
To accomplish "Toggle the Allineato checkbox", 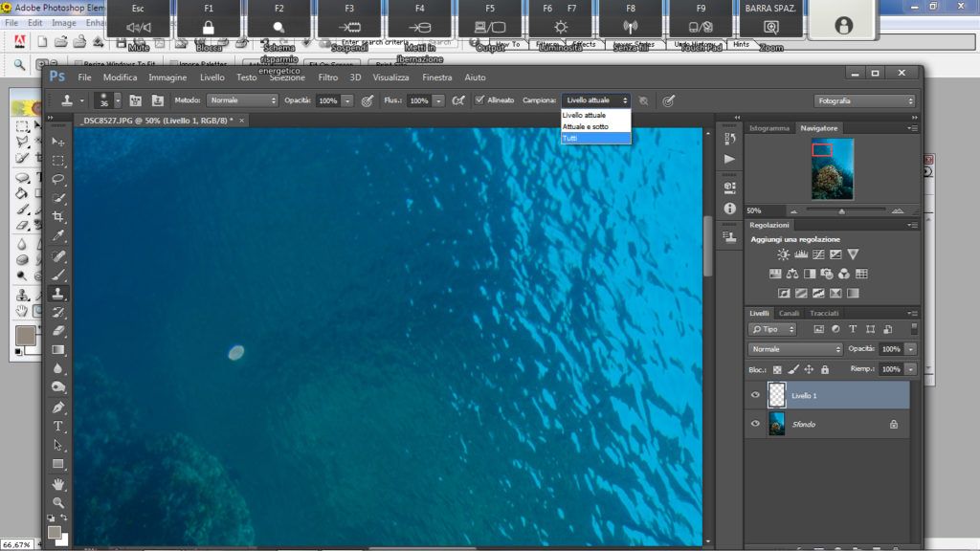I will [x=479, y=99].
